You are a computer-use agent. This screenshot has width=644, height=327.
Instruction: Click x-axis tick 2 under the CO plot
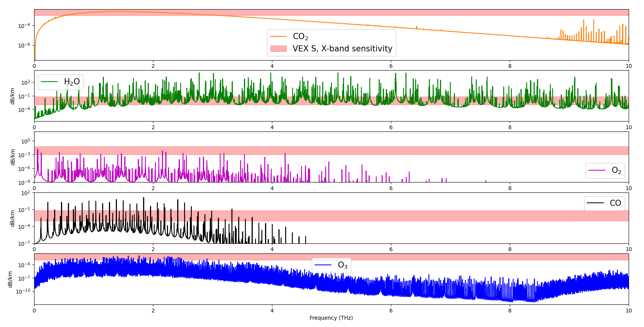[153, 249]
